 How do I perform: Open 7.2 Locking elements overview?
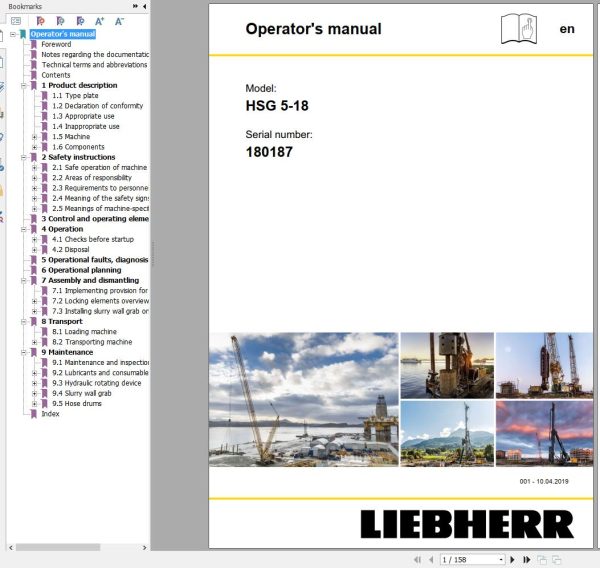pos(101,301)
